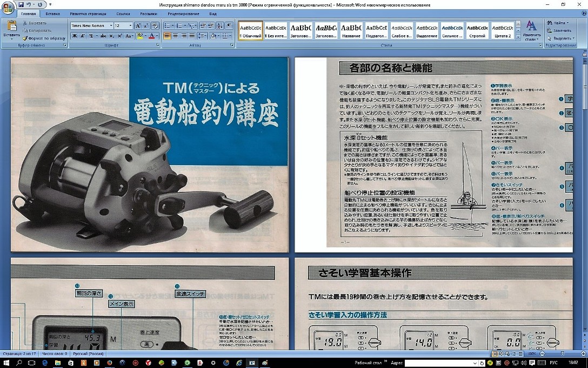
Task: Sort text with A-Z icon
Action: click(220, 25)
